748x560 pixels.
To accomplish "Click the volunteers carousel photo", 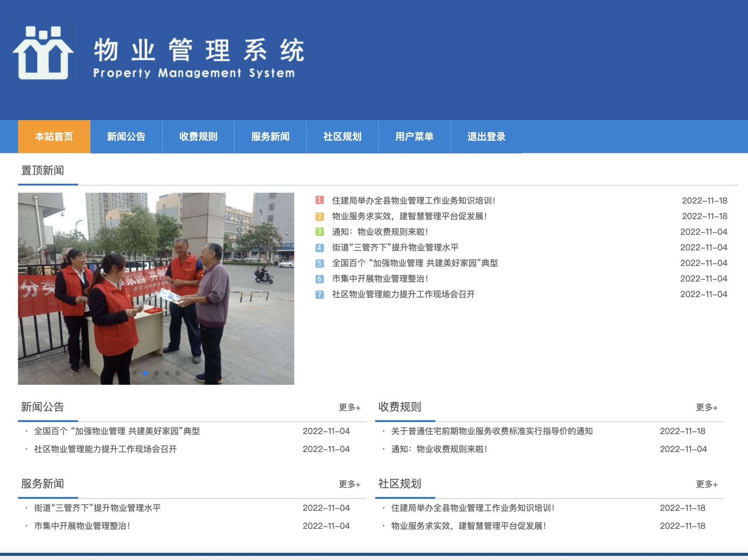I will coord(156,289).
